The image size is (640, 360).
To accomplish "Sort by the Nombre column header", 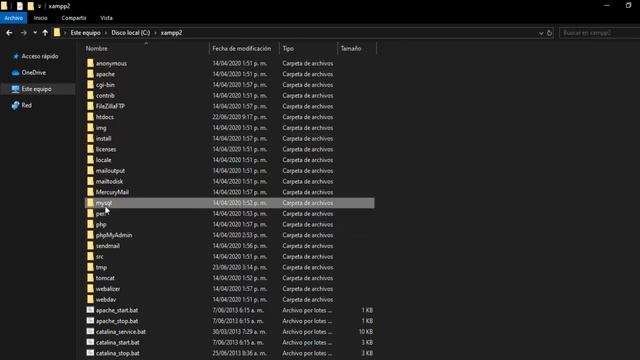I will [x=97, y=49].
